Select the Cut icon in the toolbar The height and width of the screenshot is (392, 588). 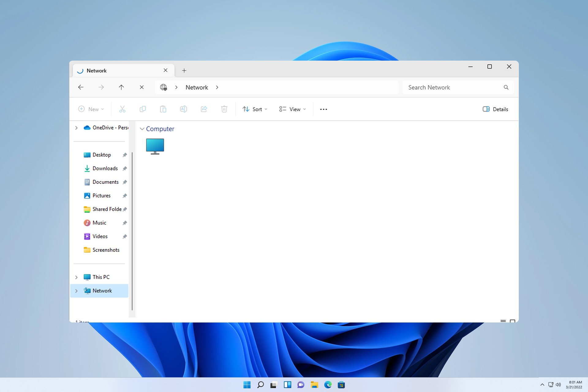pyautogui.click(x=123, y=109)
